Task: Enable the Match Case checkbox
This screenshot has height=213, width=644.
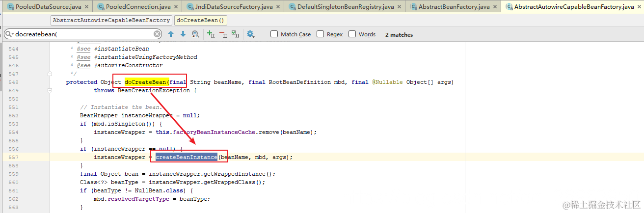Action: pos(274,34)
